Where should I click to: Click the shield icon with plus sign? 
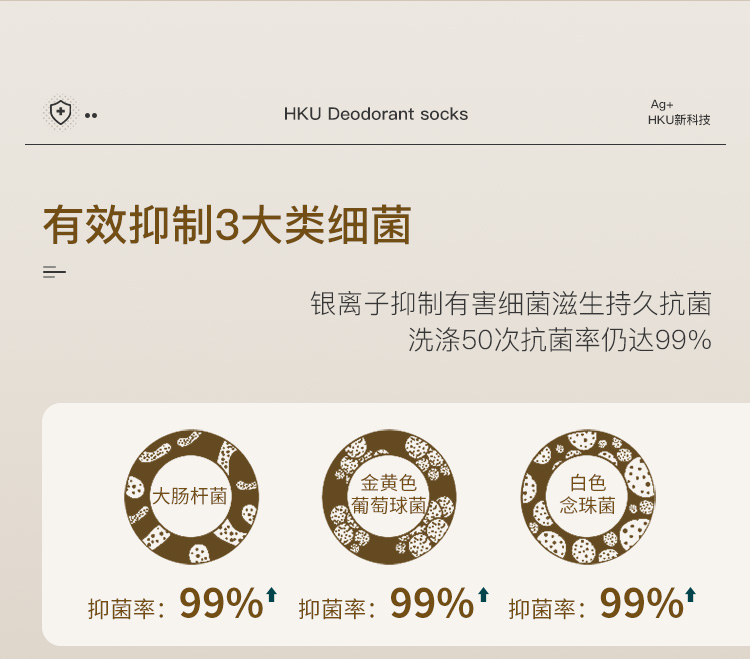click(60, 113)
